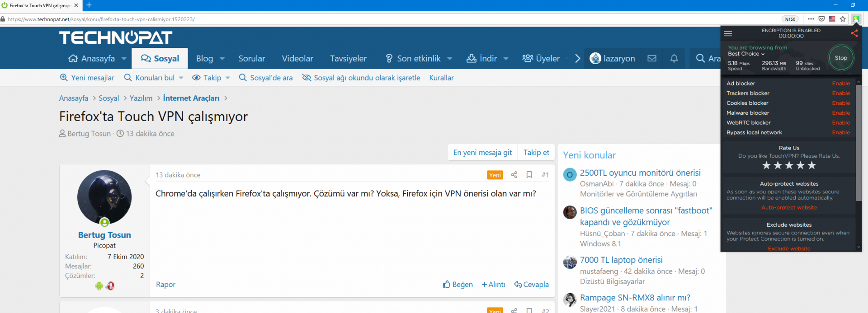The height and width of the screenshot is (313, 868).
Task: Enable the Ad blocker
Action: click(x=841, y=84)
